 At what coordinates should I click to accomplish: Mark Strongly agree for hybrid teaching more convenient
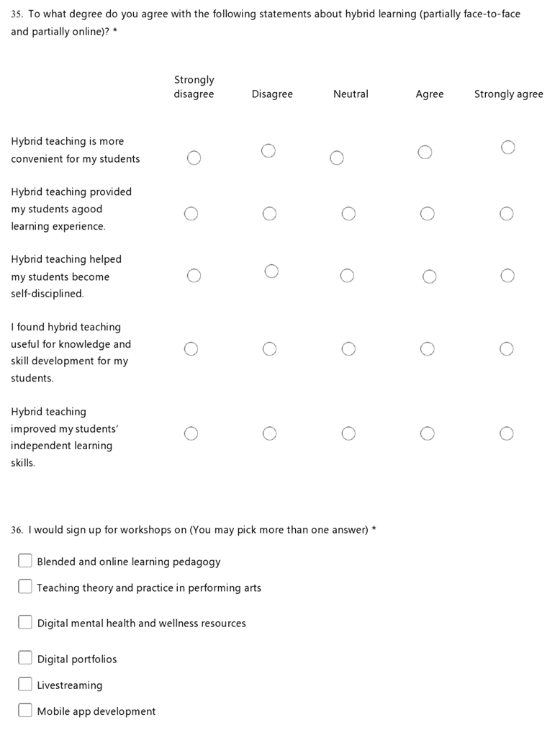(x=507, y=148)
